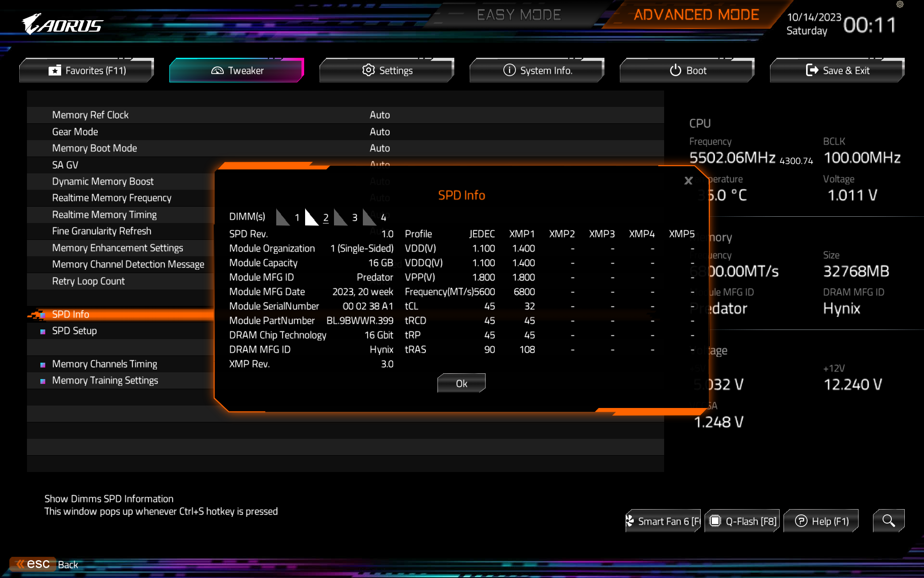
Task: Click the Settings gear icon
Action: click(369, 70)
